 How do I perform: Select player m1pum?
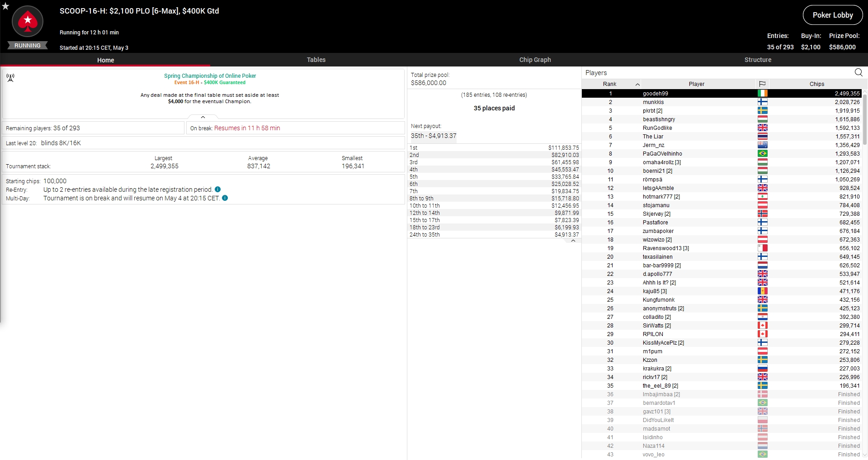(x=722, y=351)
